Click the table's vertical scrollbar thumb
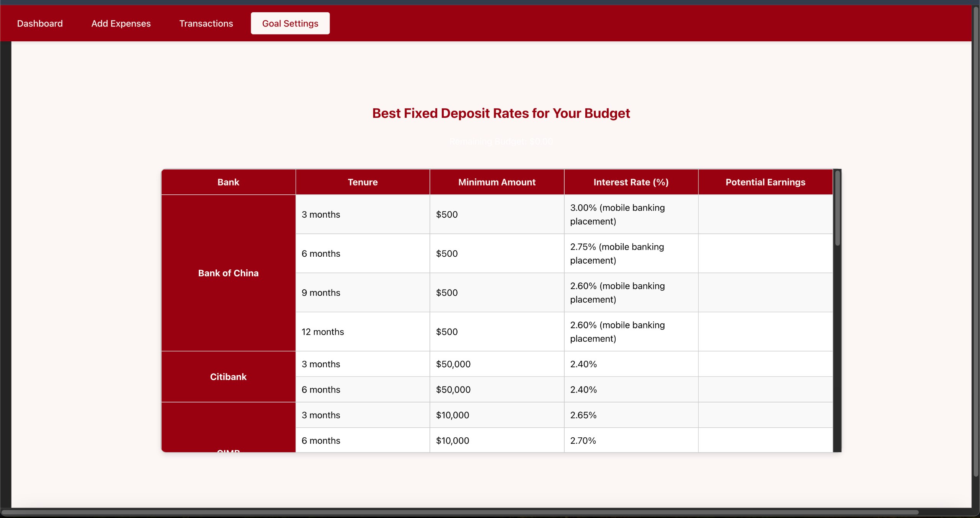This screenshot has height=518, width=980. 837,209
